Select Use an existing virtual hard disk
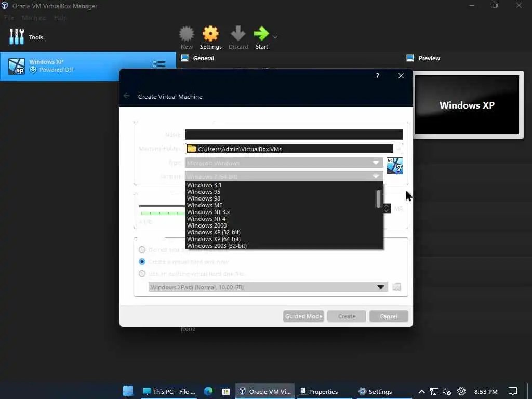532x399 pixels. [x=142, y=273]
